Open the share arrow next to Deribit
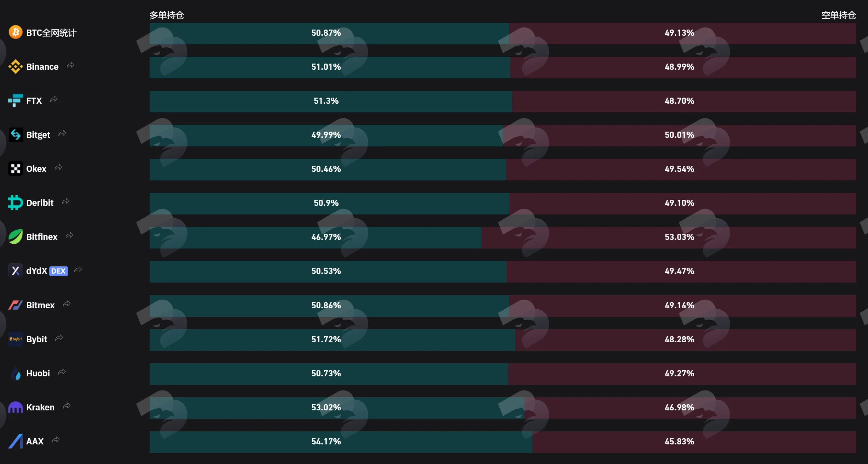Image resolution: width=868 pixels, height=464 pixels. [66, 201]
